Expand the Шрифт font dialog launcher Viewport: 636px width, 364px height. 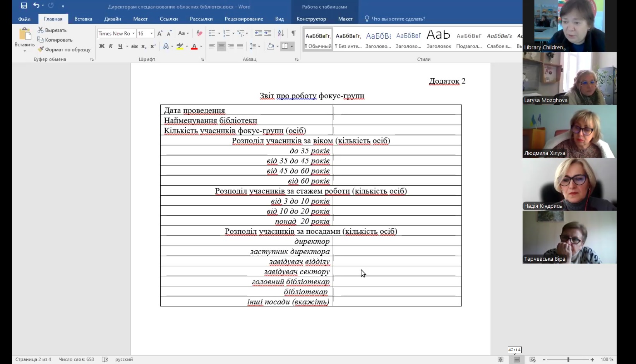coord(202,60)
